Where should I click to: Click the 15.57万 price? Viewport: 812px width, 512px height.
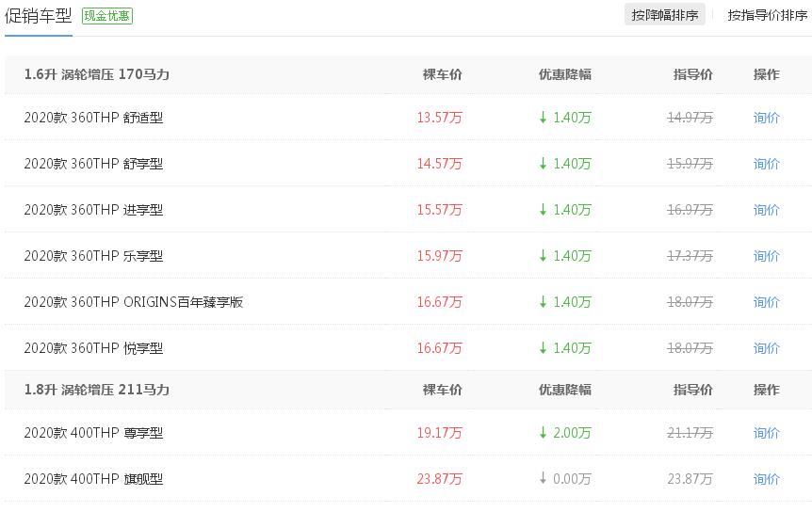pyautogui.click(x=439, y=210)
